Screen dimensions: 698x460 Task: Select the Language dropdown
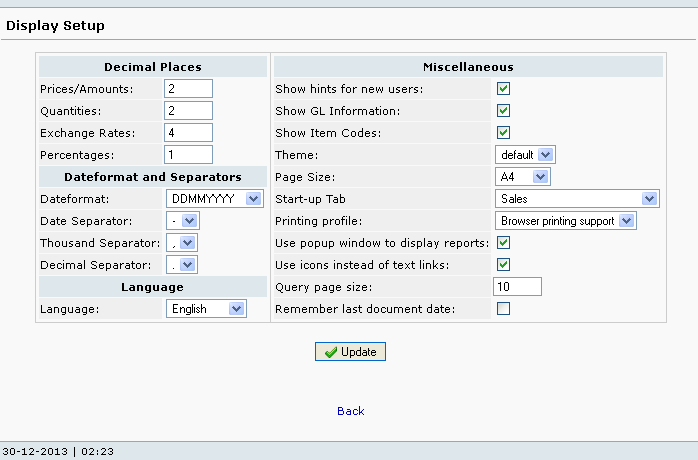(206, 309)
